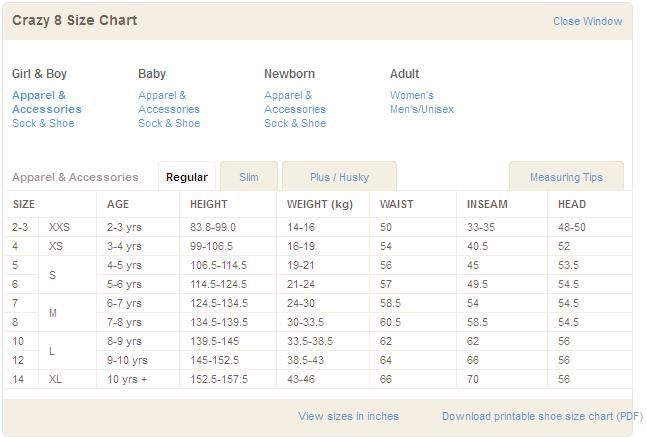Download printable shoe size chart PDF
647x437 pixels.
click(x=542, y=416)
